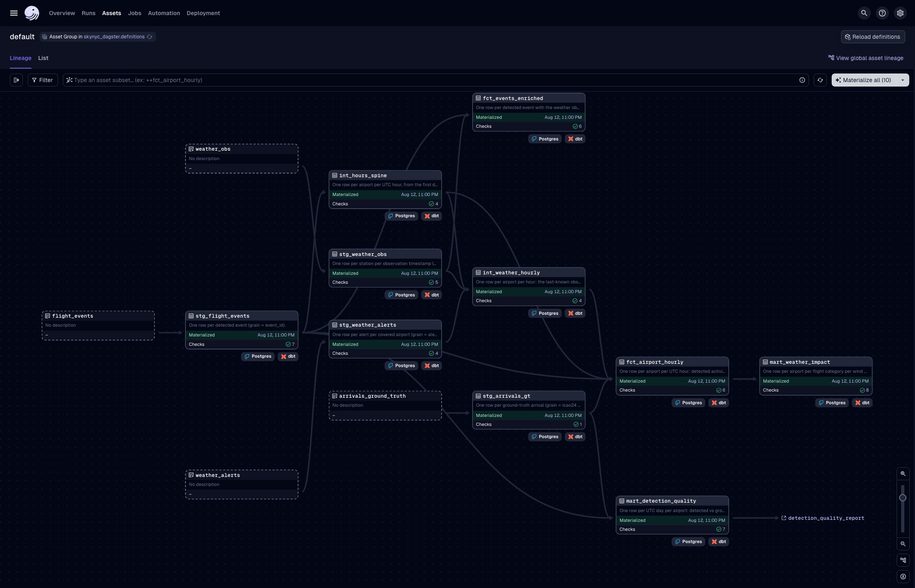Viewport: 915px width, 588px height.
Task: Click Materialize all (10)
Action: tap(864, 80)
